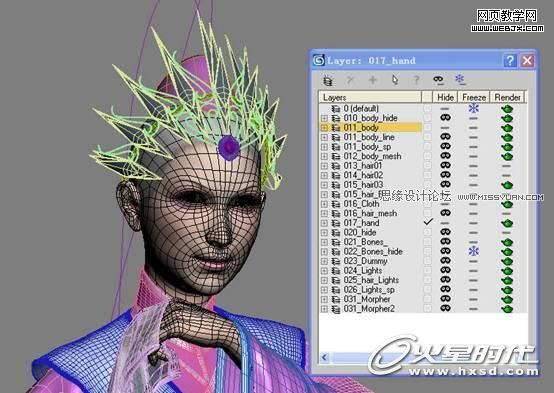
Task: Select the 020_hide layer name
Action: coord(360,233)
